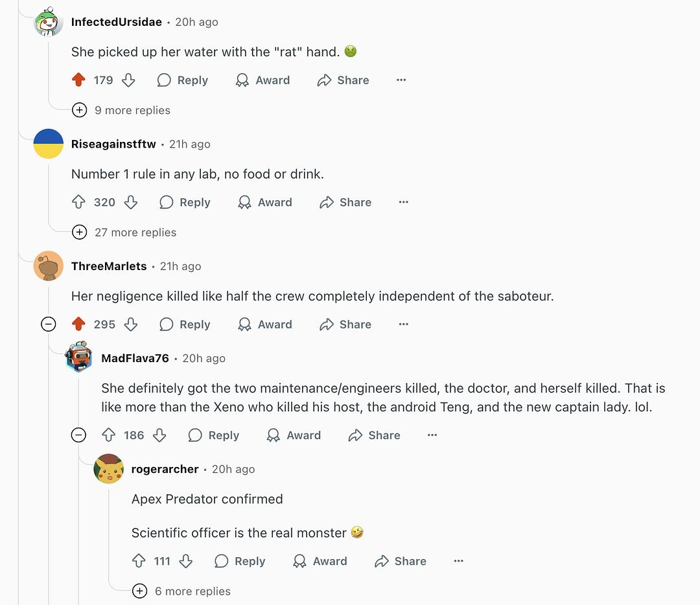Award rogerarcher's comment
Viewport: 700px width, 605px height.
(x=320, y=561)
